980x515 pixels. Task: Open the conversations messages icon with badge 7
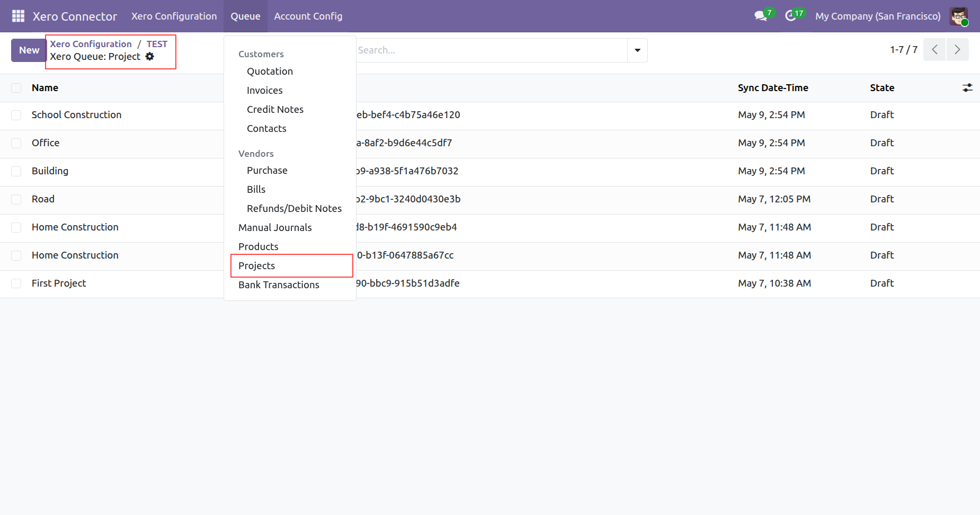[763, 15]
